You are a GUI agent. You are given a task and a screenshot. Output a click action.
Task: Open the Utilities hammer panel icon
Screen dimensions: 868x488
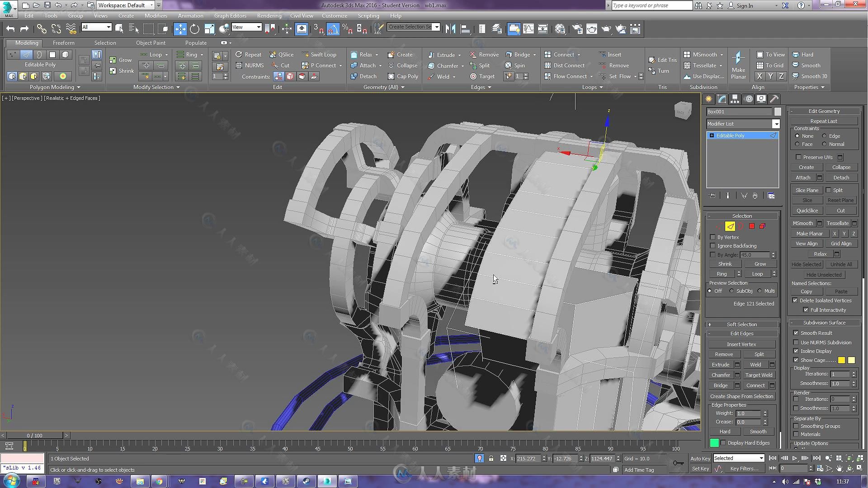pyautogui.click(x=774, y=99)
